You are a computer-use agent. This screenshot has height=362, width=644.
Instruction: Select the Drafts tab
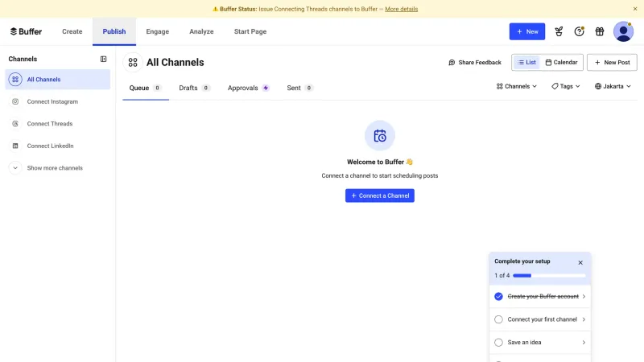pos(195,88)
